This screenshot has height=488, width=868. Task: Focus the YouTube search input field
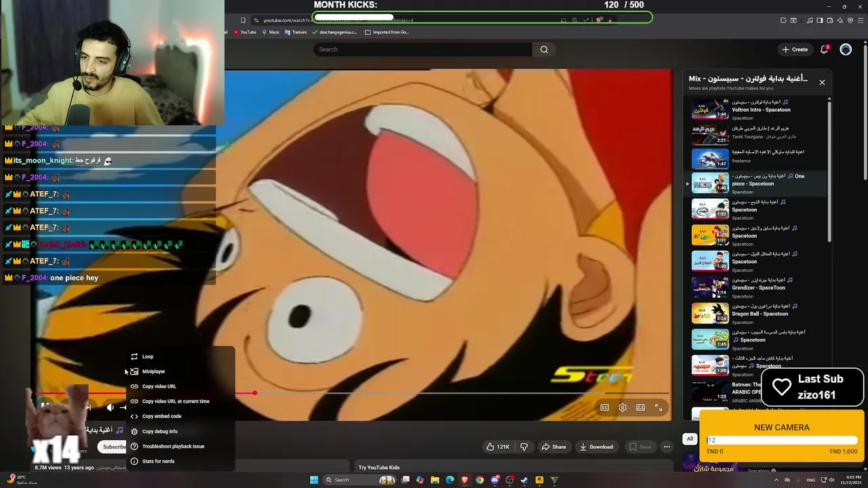tap(422, 49)
